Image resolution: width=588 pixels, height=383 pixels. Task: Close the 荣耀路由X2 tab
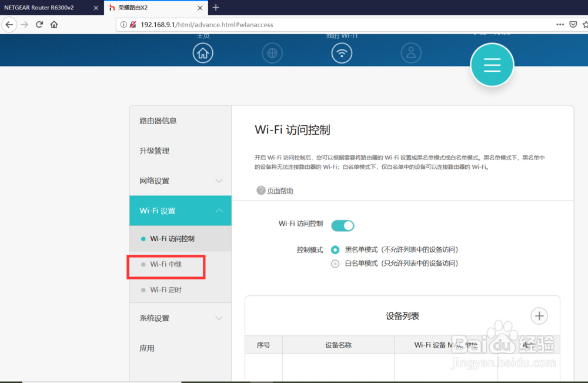click(201, 8)
